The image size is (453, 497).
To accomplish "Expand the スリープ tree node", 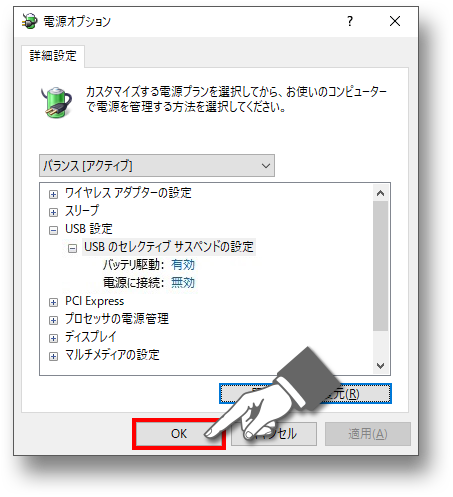I will pos(53,212).
